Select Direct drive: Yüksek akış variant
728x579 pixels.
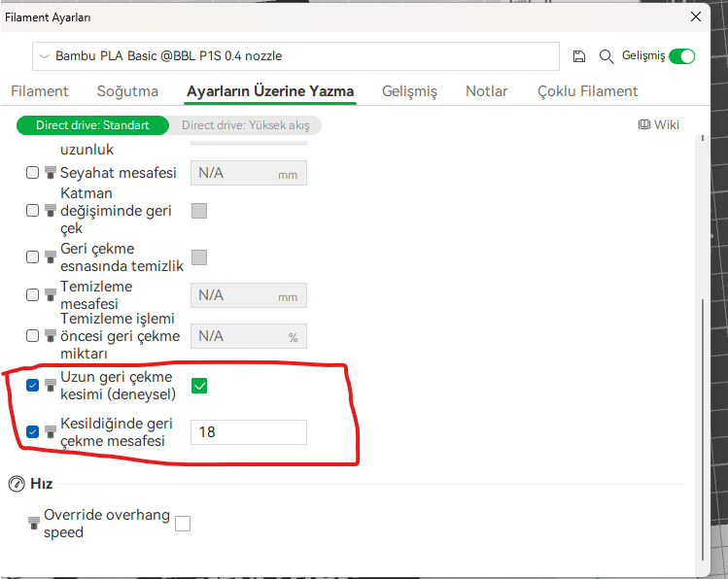click(245, 125)
